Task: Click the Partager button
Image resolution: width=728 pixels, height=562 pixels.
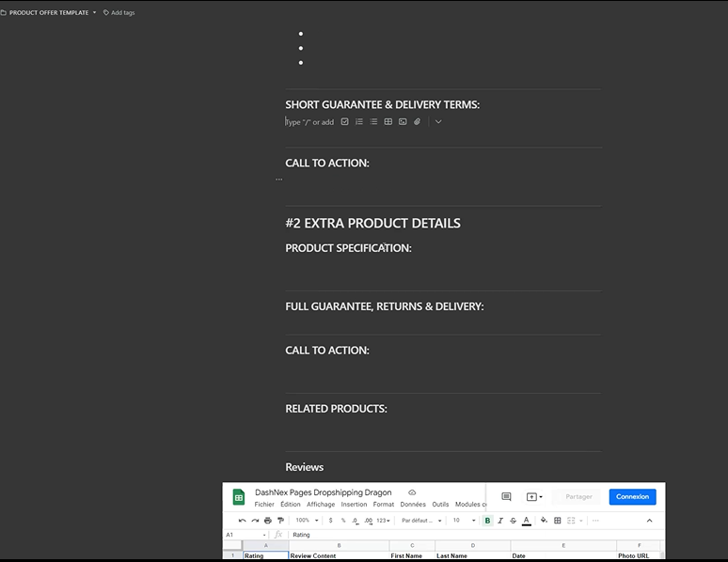Action: pyautogui.click(x=578, y=496)
